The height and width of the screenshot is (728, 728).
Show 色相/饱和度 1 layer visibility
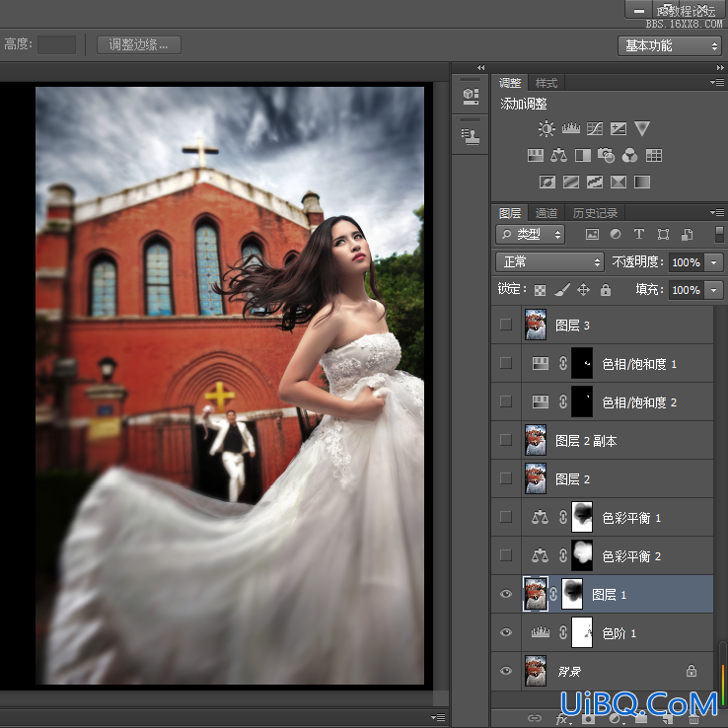(x=506, y=363)
